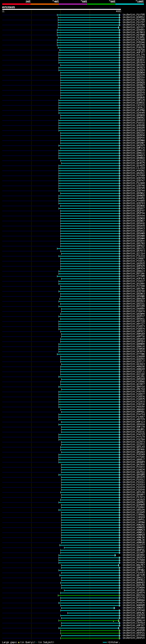Click the green alignment bar of UniRef100_Q9AUJ4
This screenshot has width=146, height=644.
tap(89, 620)
